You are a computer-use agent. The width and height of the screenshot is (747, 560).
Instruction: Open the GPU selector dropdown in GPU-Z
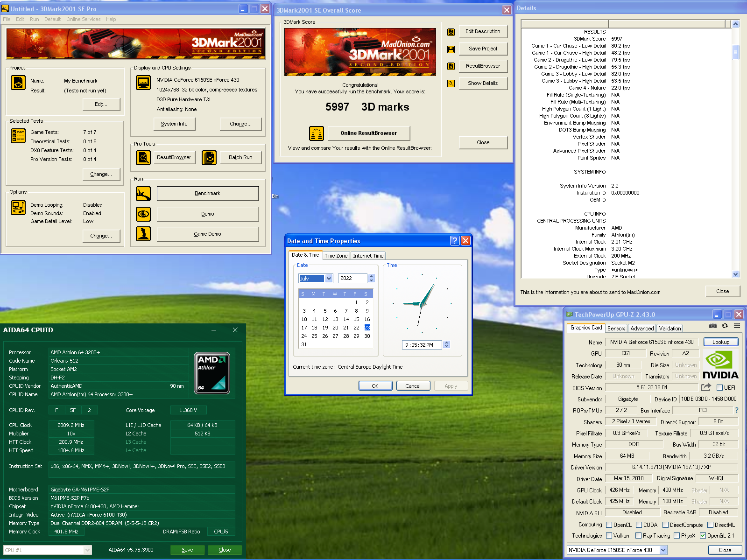coord(663,550)
